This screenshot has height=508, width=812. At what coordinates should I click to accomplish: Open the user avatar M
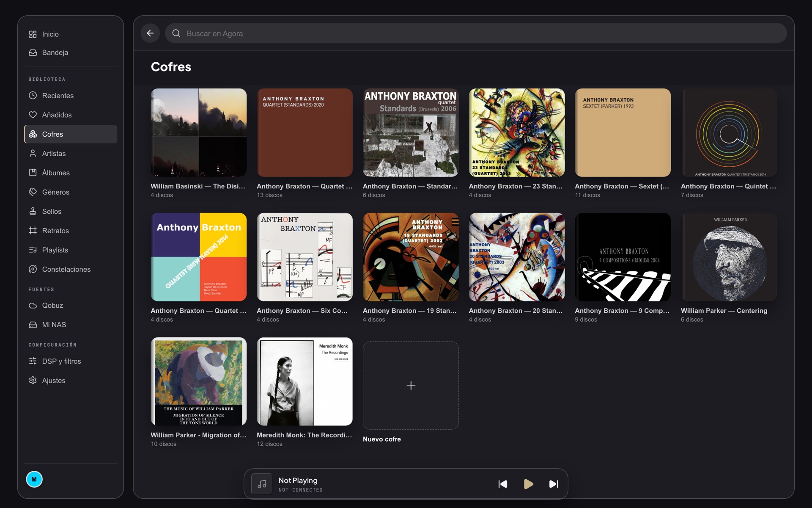[x=34, y=479]
